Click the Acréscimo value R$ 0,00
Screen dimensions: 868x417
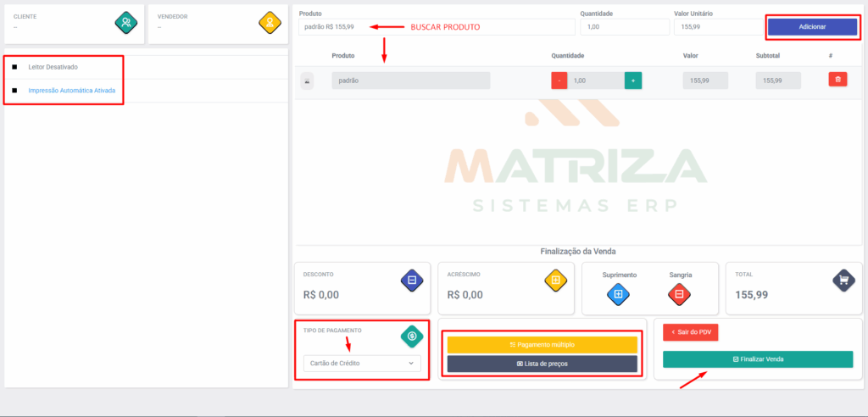465,295
